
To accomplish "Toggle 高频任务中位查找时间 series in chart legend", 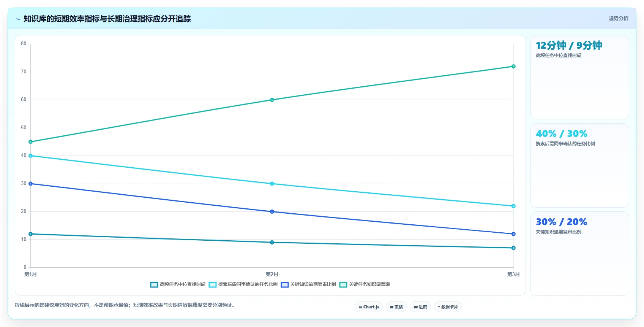I will [178, 284].
